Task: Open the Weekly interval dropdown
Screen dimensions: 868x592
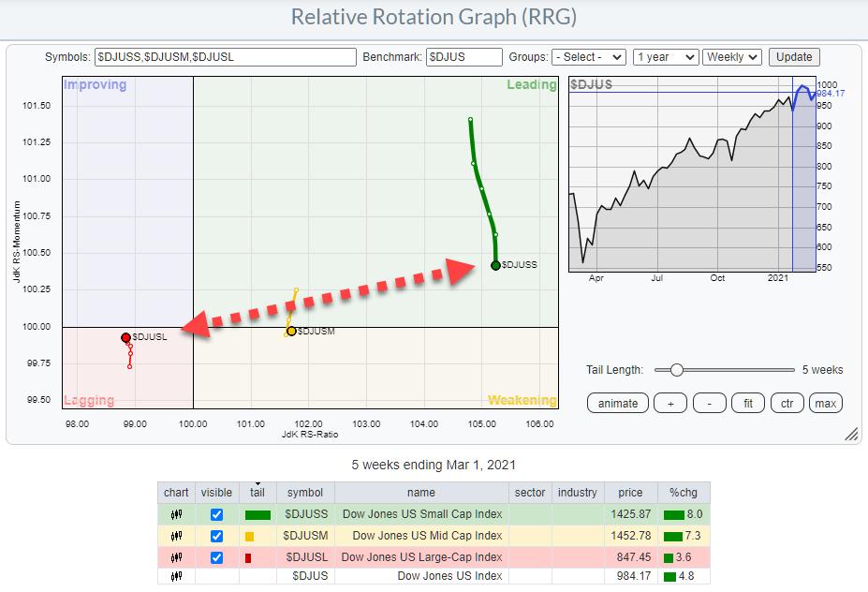Action: click(731, 57)
